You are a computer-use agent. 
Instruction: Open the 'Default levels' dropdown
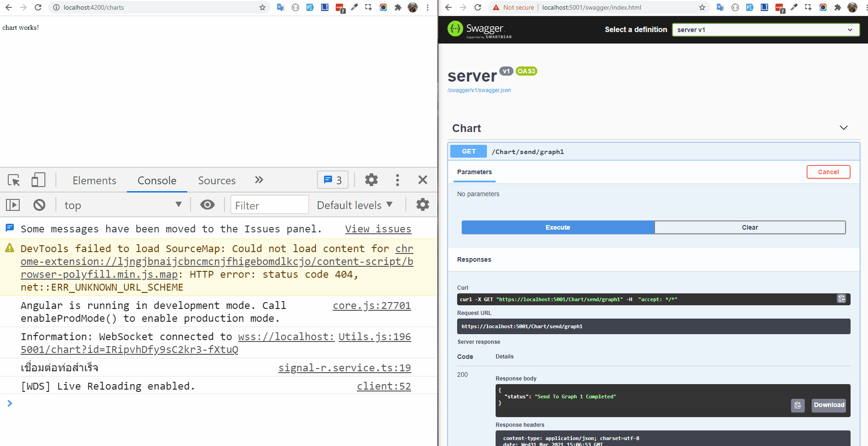point(355,205)
